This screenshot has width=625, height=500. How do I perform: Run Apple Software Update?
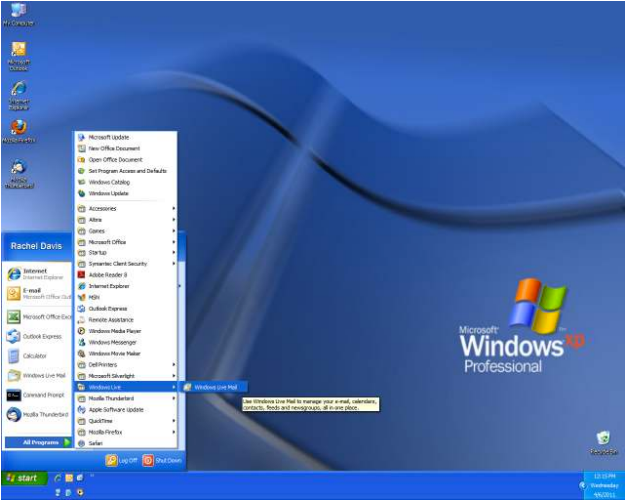click(126, 409)
